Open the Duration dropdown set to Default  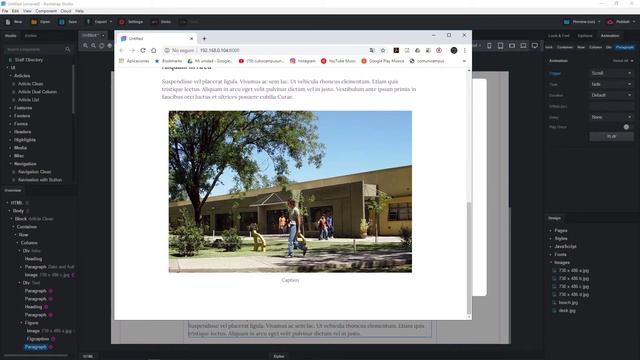[611, 95]
